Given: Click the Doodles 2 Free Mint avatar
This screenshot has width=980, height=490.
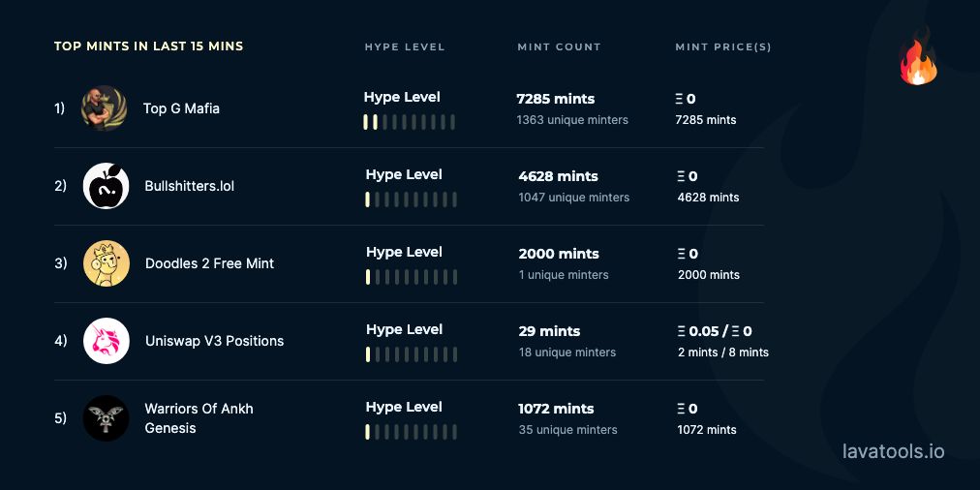Looking at the screenshot, I should 107,263.
